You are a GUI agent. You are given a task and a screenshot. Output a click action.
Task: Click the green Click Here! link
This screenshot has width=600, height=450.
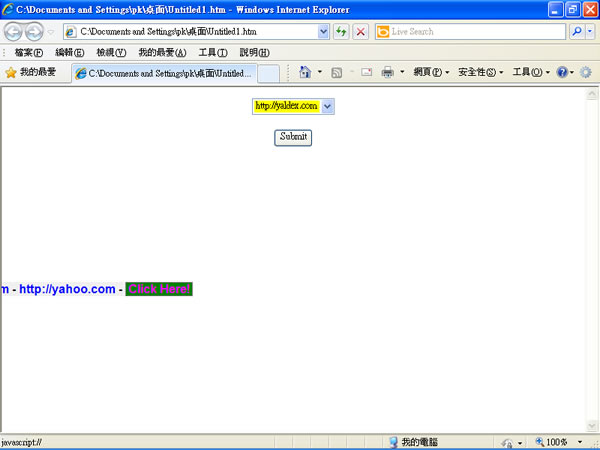[x=159, y=289]
